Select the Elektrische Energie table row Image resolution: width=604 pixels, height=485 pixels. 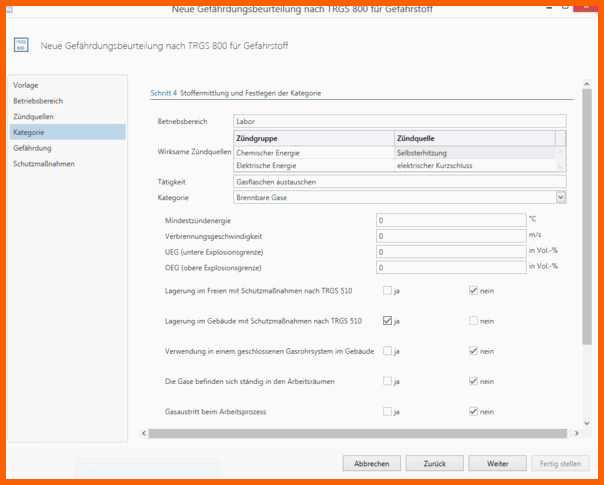(x=313, y=165)
